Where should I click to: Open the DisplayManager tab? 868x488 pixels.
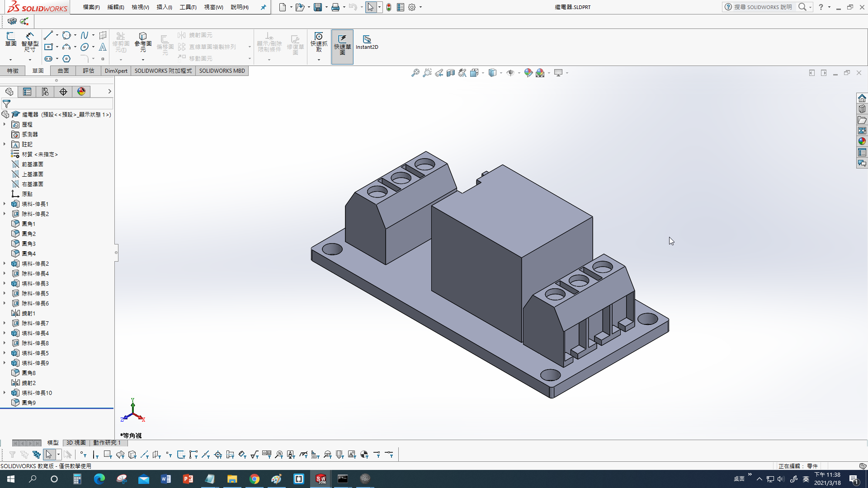click(x=81, y=92)
